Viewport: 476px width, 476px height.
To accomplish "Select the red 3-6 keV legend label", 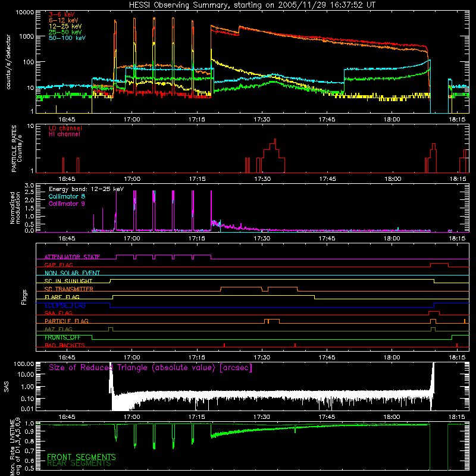I will tap(62, 14).
